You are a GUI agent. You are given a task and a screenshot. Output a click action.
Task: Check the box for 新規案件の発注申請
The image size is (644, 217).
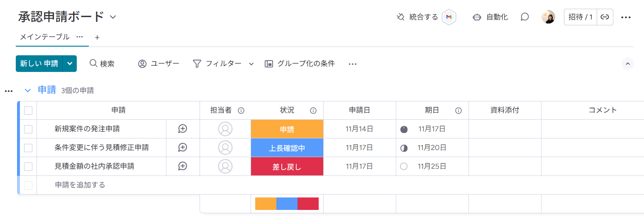[28, 129]
